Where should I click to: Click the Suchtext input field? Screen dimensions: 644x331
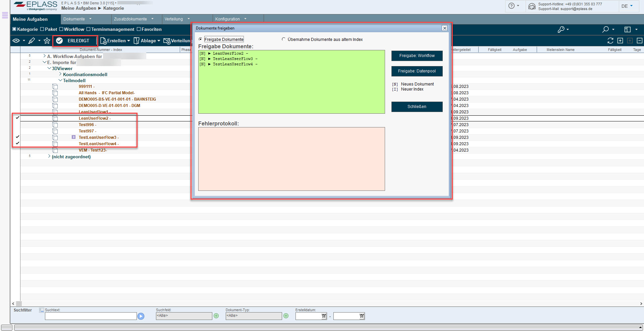pyautogui.click(x=91, y=316)
